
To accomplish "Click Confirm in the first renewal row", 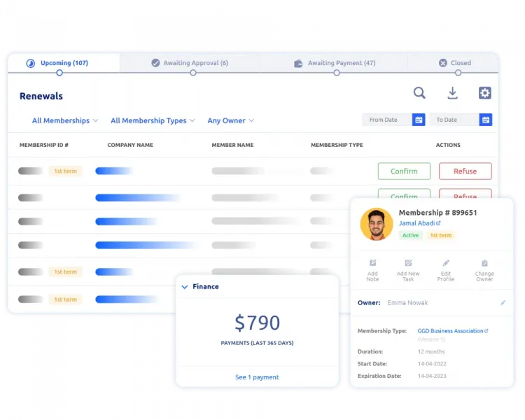I will click(x=404, y=171).
